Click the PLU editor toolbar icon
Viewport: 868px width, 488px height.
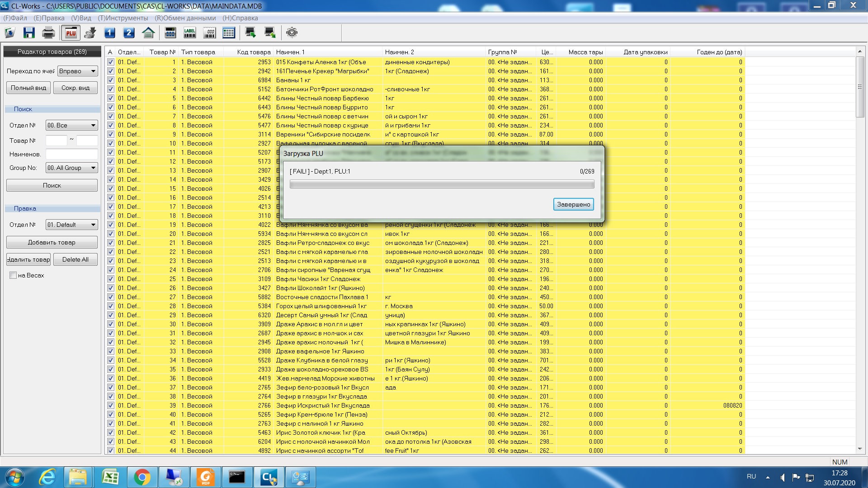71,33
